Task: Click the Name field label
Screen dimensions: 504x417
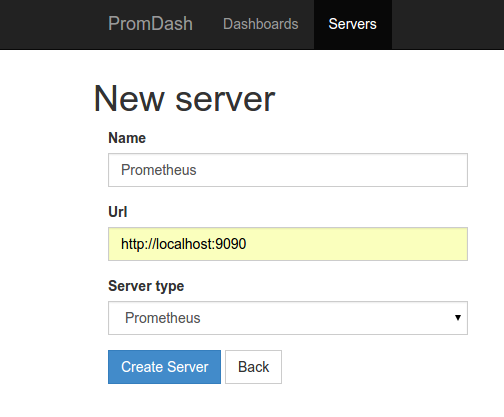Action: [x=127, y=138]
